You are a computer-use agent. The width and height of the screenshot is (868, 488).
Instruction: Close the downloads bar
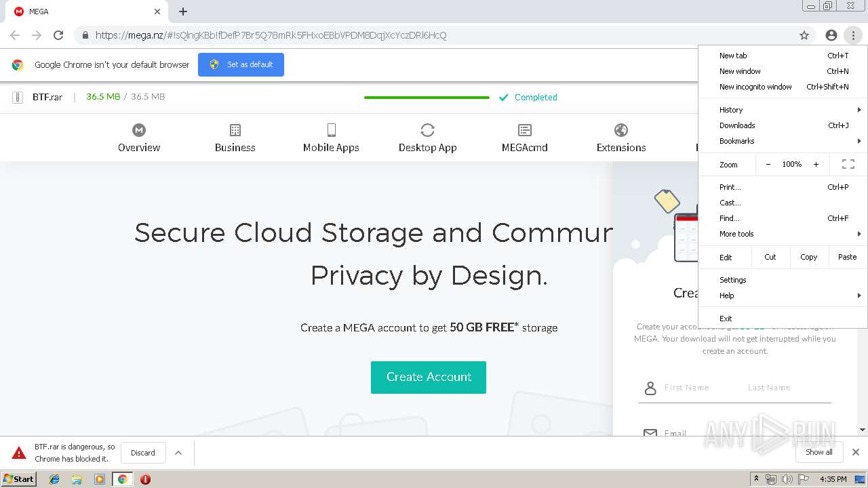(x=856, y=452)
